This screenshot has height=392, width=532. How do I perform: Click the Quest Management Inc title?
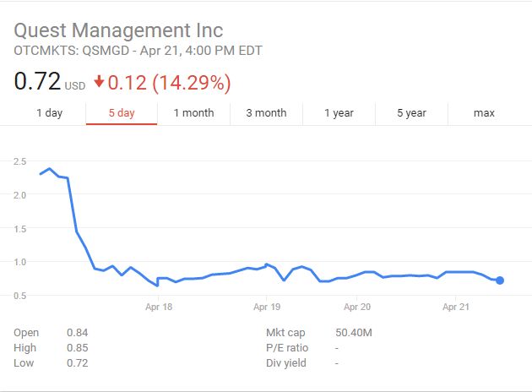pyautogui.click(x=118, y=30)
